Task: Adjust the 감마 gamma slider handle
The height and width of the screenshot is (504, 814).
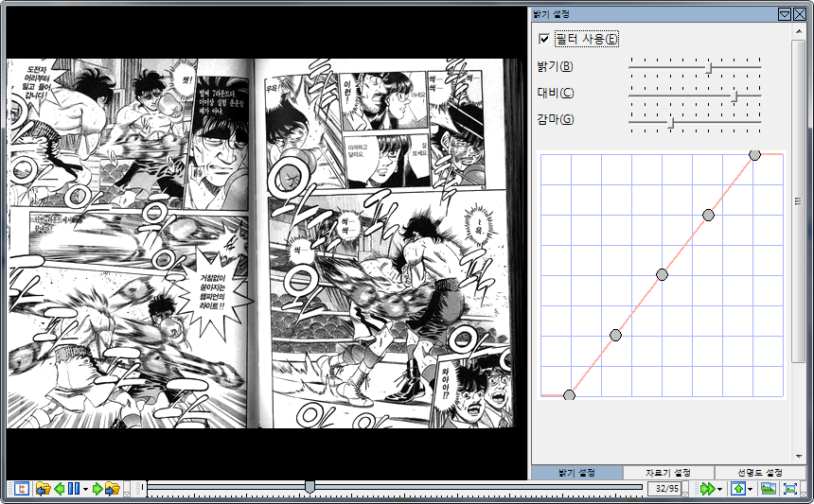Action: pyautogui.click(x=670, y=123)
